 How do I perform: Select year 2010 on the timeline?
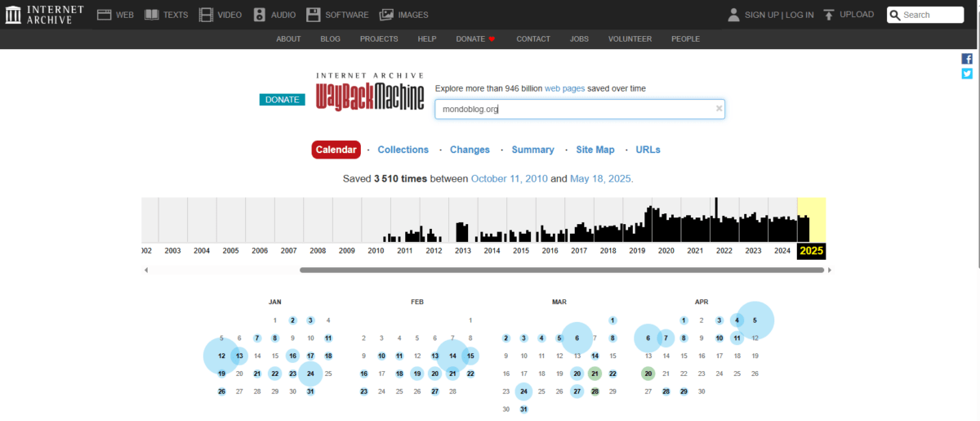(x=376, y=251)
